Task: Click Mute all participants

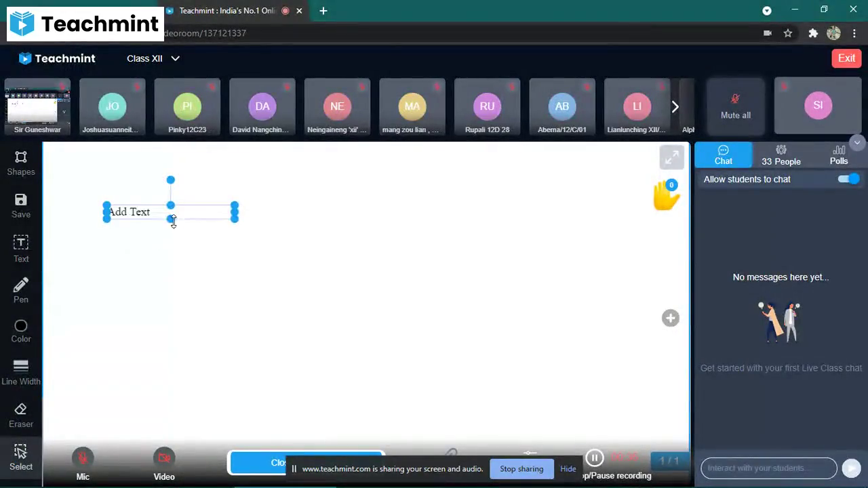Action: pyautogui.click(x=736, y=106)
